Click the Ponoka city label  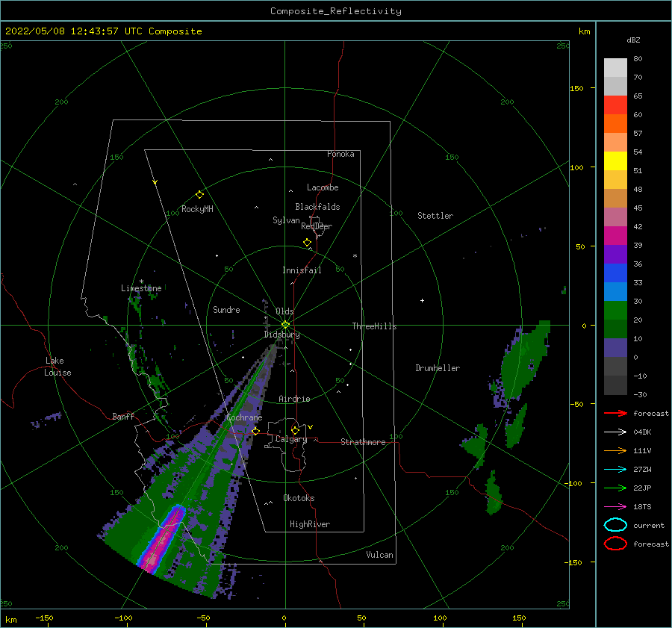[340, 154]
